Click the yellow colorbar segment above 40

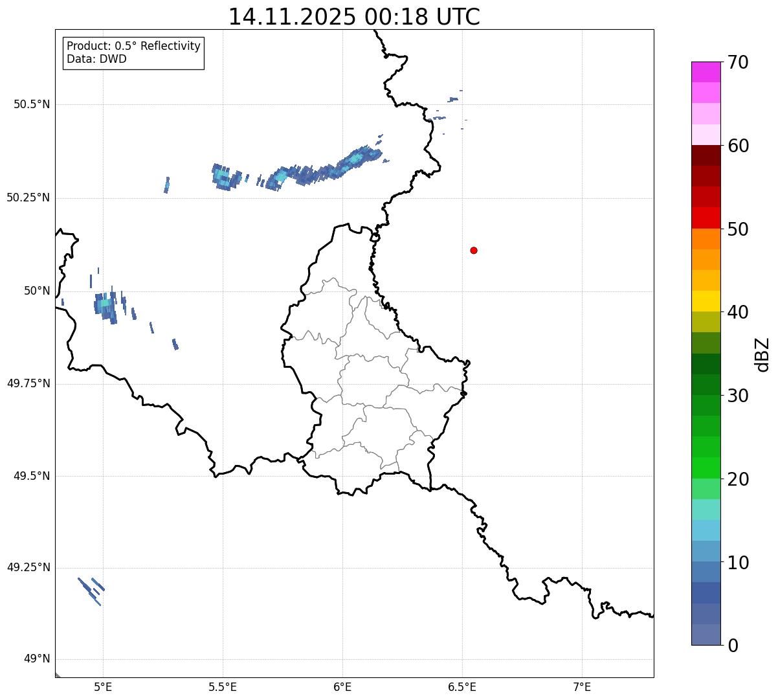[706, 301]
